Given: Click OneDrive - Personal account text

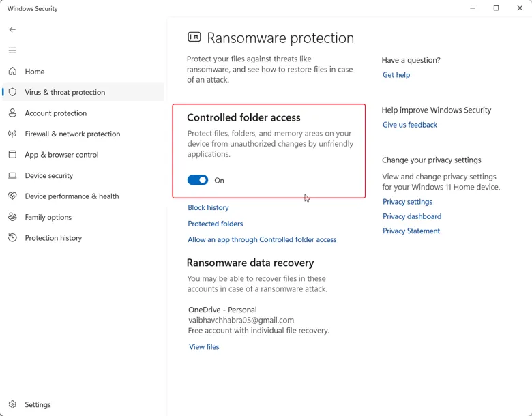Looking at the screenshot, I should [222, 310].
